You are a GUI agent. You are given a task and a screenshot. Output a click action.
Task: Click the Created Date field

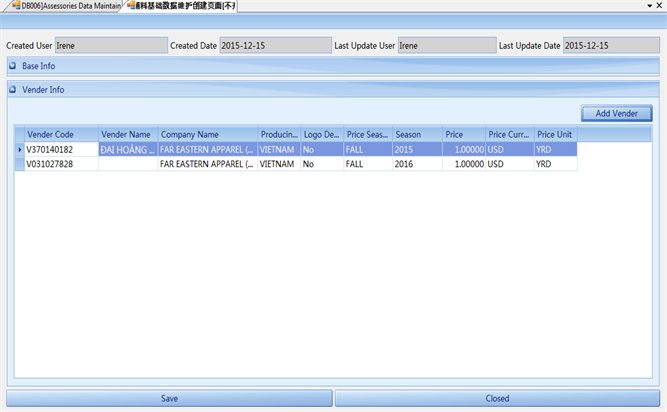coord(273,45)
